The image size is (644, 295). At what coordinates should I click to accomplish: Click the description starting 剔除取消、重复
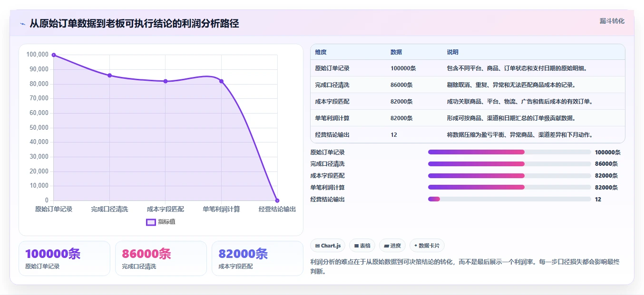511,85
